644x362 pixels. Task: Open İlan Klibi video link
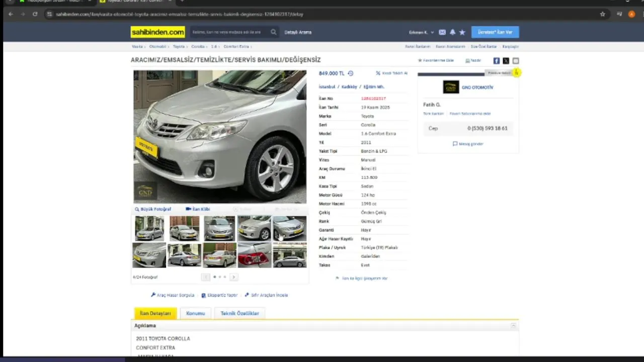click(198, 209)
